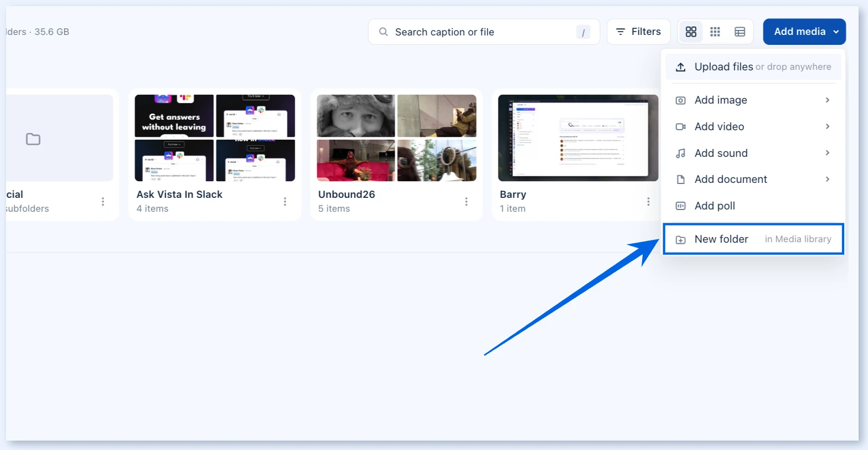This screenshot has width=868, height=450.
Task: Select Add video menu item
Action: [x=753, y=127]
